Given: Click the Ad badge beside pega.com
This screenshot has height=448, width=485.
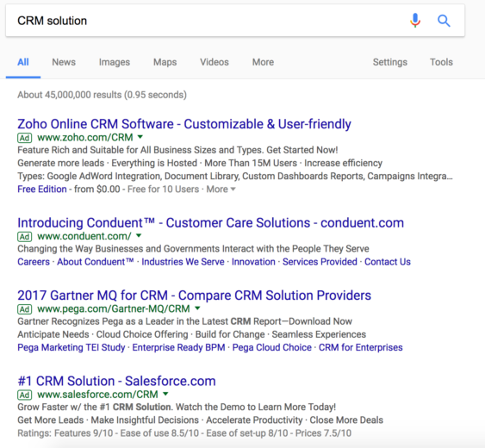Looking at the screenshot, I should coord(25,309).
